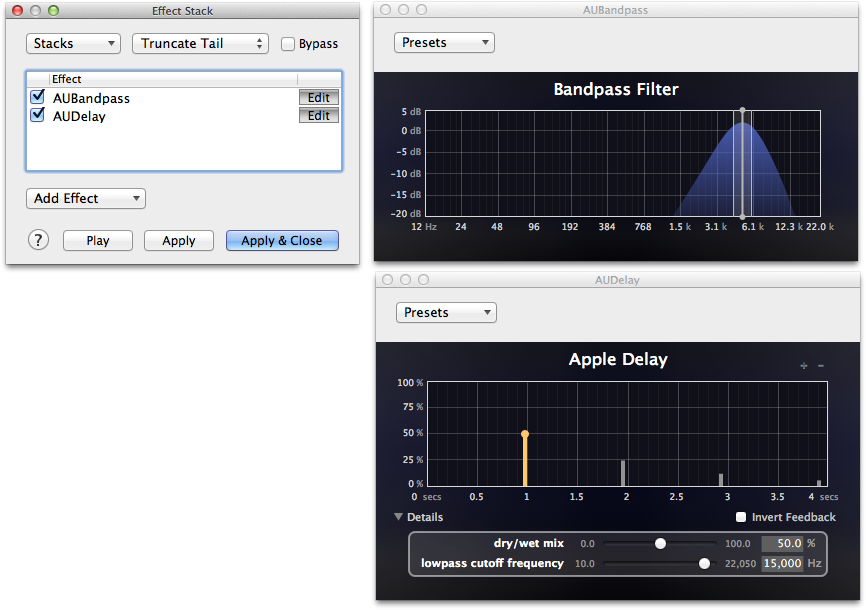Click the plus icon in Apple Delay
The height and width of the screenshot is (610, 866).
804,366
